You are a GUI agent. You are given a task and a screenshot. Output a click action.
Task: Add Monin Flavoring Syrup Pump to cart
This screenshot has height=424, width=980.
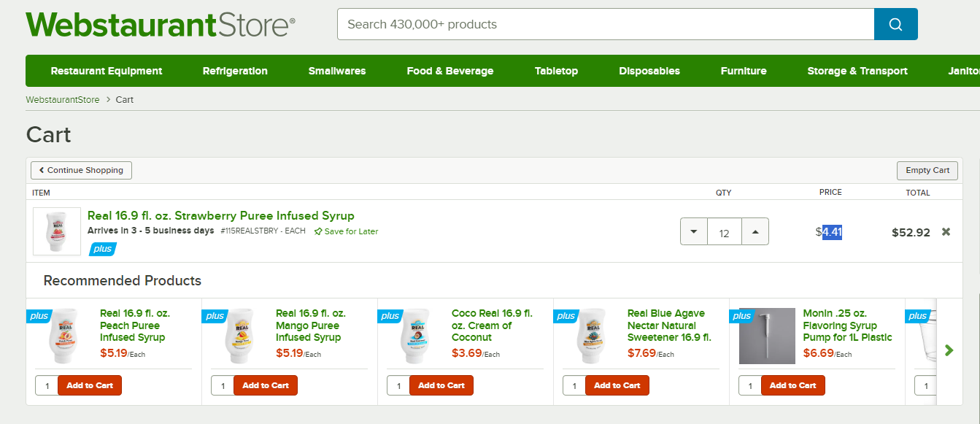pyautogui.click(x=793, y=385)
